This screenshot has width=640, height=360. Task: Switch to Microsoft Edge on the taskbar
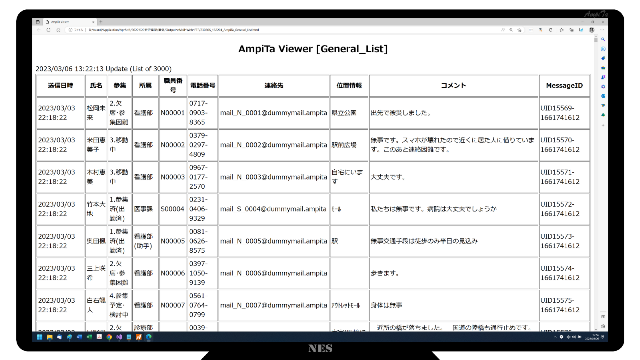[149, 337]
